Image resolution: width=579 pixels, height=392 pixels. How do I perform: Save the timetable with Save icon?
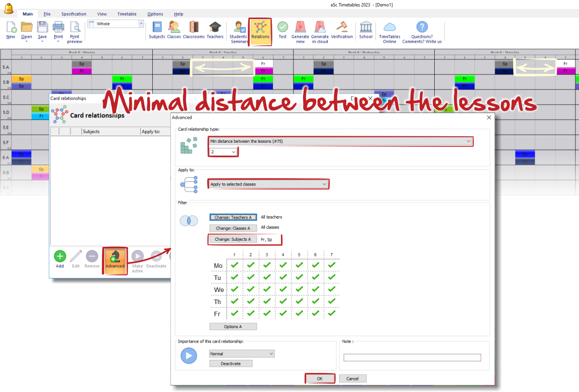click(x=42, y=28)
